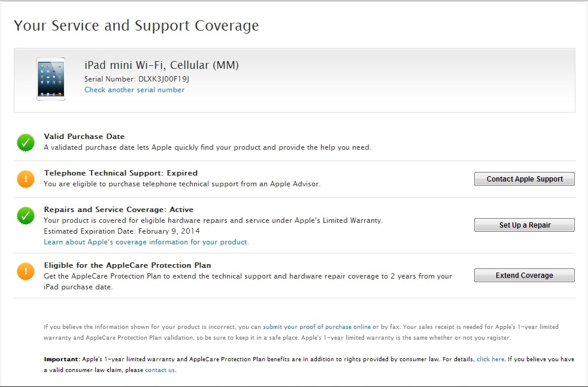Viewport: 588px width, 387px height.
Task: Click the Telephone Technical Support: Expired heading
Action: 120,173
